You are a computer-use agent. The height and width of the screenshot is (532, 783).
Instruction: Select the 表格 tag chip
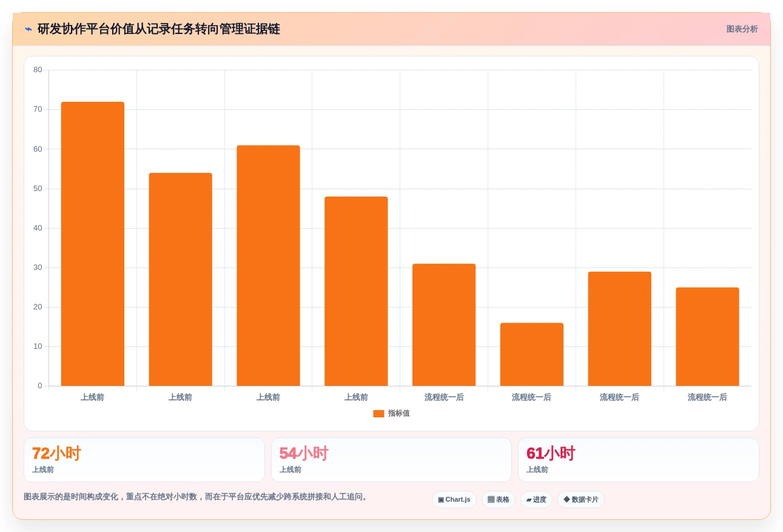[499, 500]
